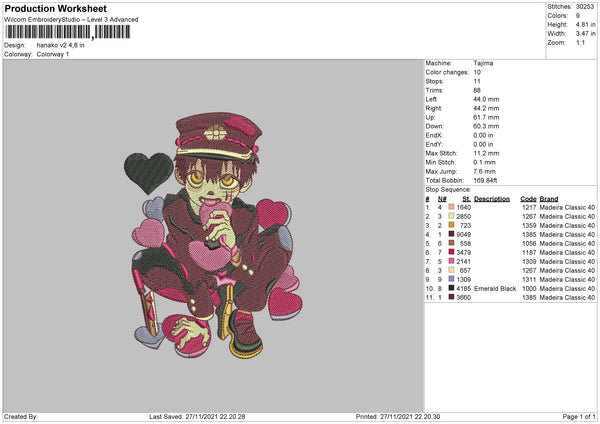This screenshot has width=600, height=424.
Task: Click the 'Code' column header
Action: (528, 199)
